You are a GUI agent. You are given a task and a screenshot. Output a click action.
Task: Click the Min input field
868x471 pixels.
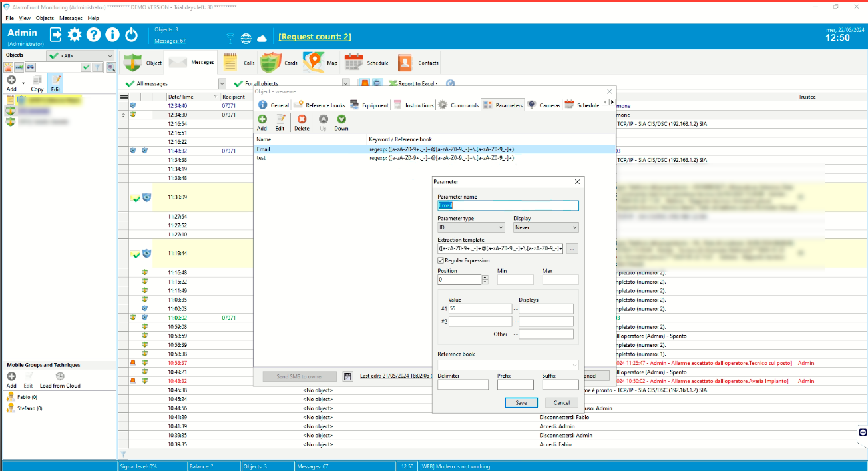(x=515, y=280)
